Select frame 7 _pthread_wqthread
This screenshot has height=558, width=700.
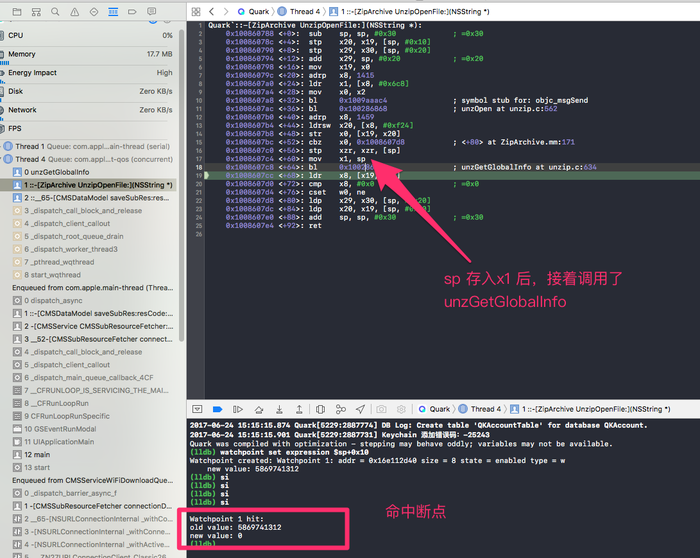pos(89,262)
